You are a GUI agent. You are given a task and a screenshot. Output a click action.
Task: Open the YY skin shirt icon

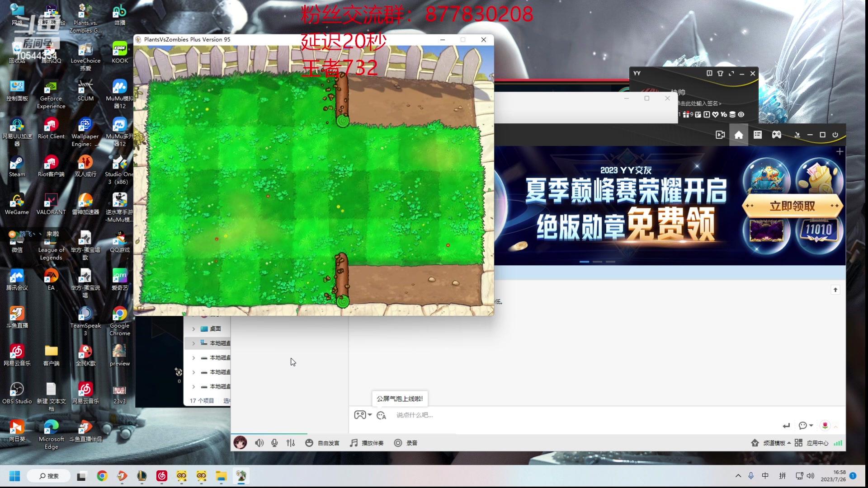(720, 74)
